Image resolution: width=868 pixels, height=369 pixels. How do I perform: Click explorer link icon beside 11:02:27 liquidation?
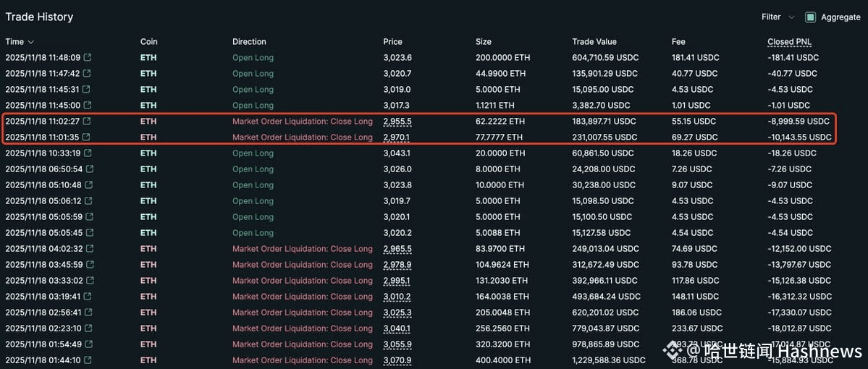click(x=88, y=121)
